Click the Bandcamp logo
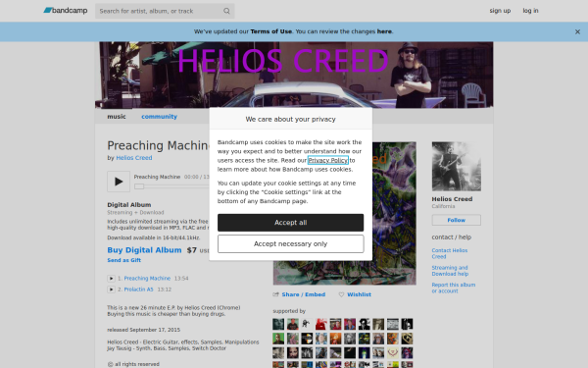Viewport: 588px width, 368px height. [x=66, y=11]
